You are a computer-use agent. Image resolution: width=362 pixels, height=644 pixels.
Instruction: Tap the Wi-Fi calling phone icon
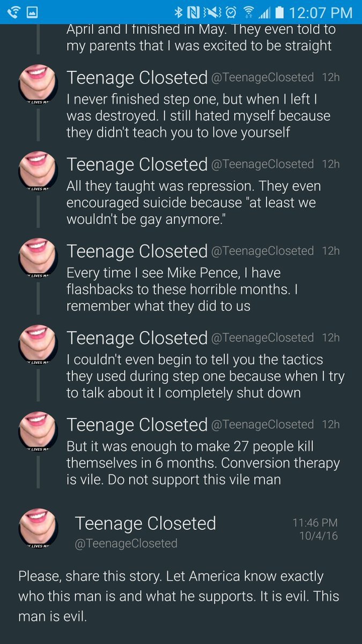tap(13, 12)
